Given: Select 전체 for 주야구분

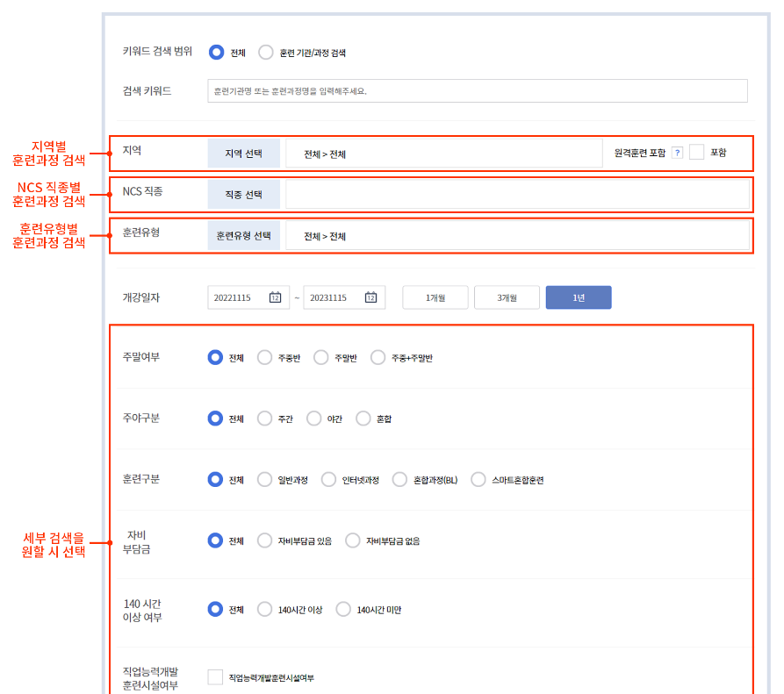Looking at the screenshot, I should click(215, 419).
